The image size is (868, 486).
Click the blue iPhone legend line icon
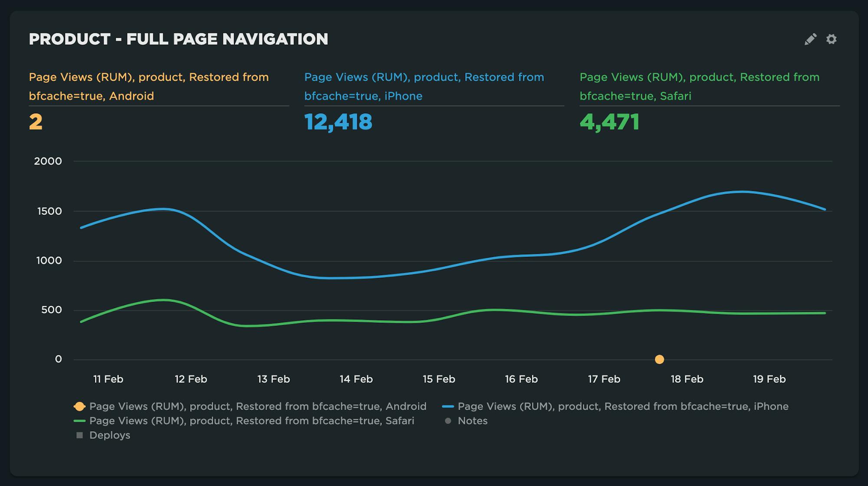[x=448, y=407]
